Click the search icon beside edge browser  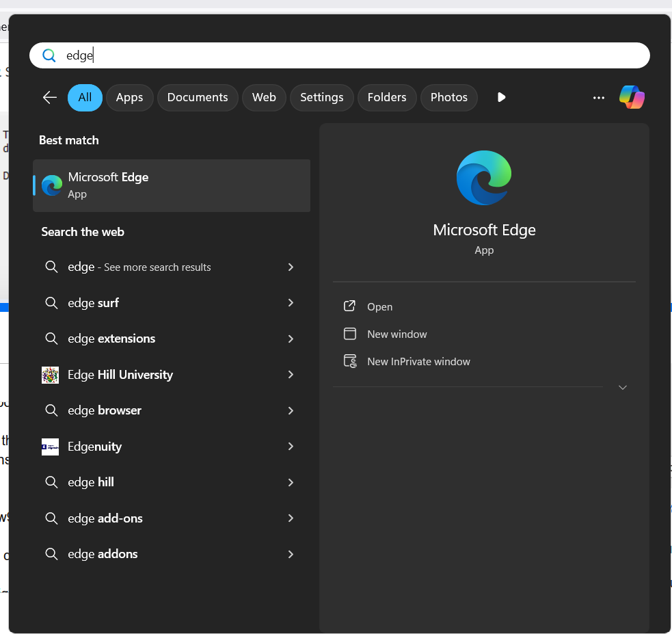point(51,410)
